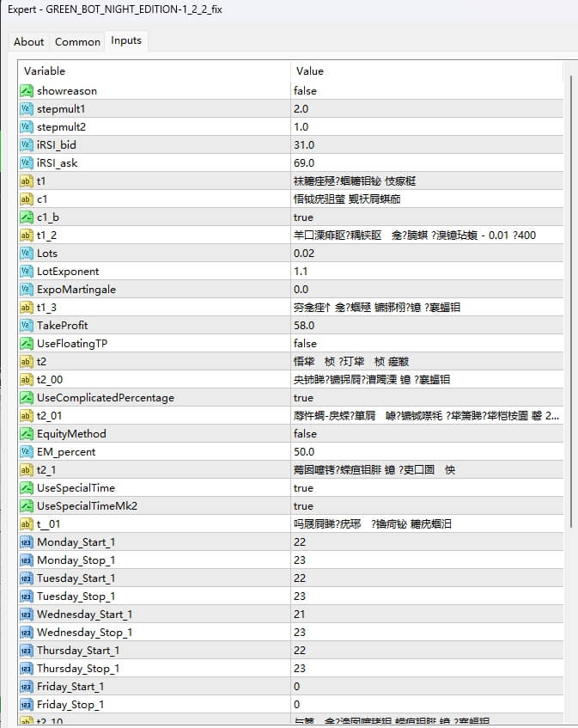Click the UseFloatingTP boolean icon
Viewport: 578px width, 728px height.
(27, 344)
